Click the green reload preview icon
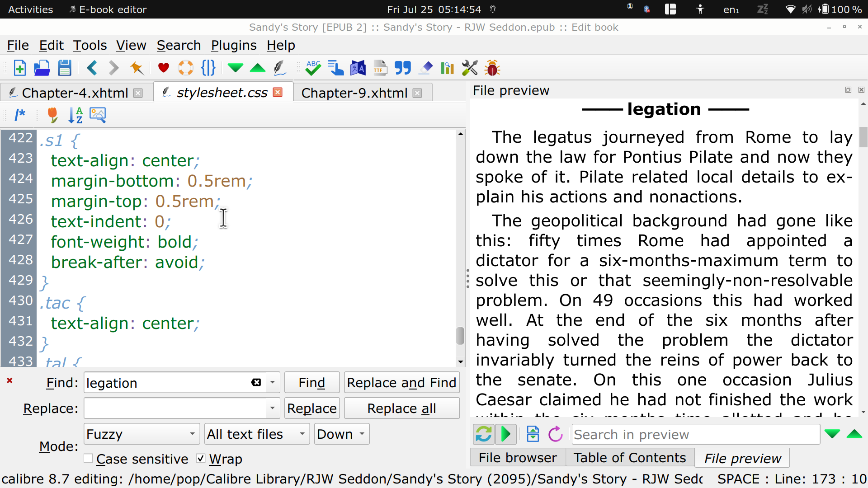868x488 pixels. point(483,434)
